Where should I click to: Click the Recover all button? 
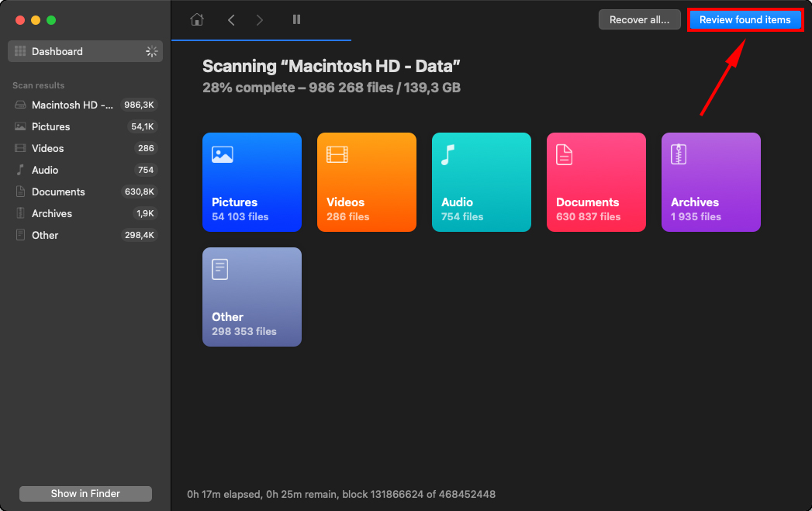coord(639,19)
